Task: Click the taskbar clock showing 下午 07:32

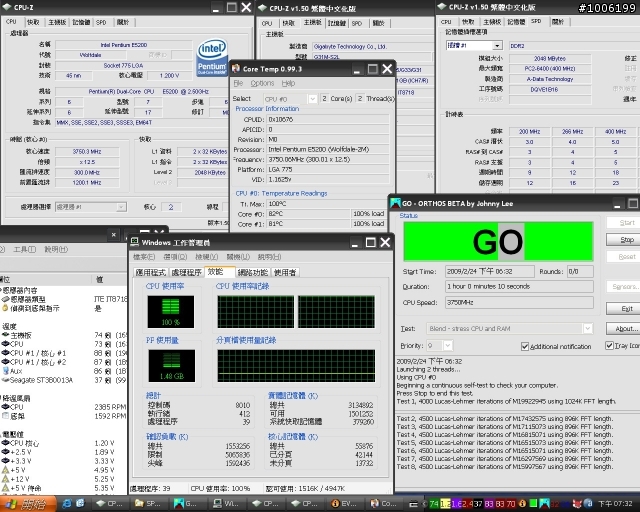Action: click(615, 504)
